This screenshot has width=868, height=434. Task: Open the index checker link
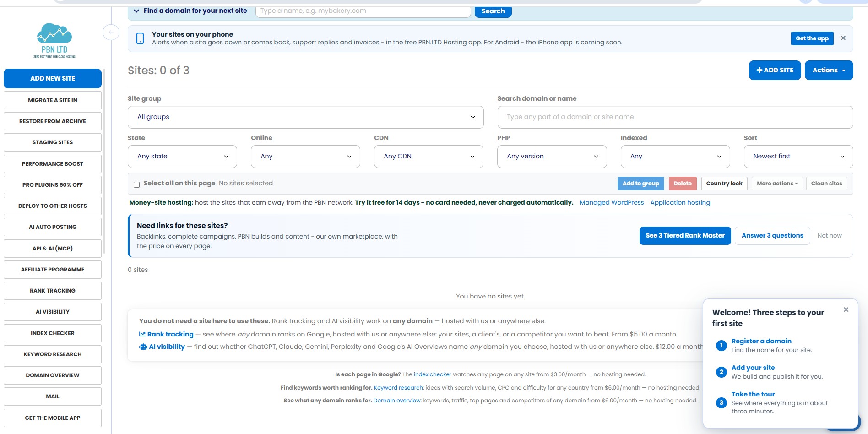coord(433,374)
